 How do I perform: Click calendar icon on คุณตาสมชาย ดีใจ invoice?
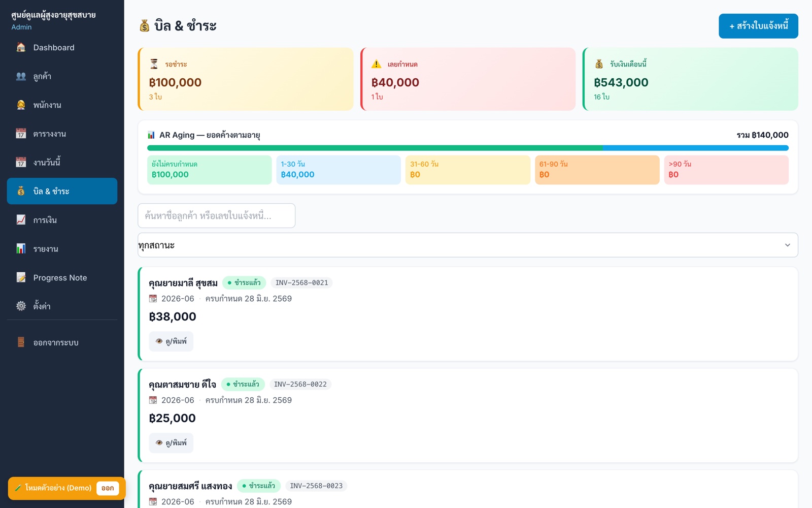[x=153, y=400]
